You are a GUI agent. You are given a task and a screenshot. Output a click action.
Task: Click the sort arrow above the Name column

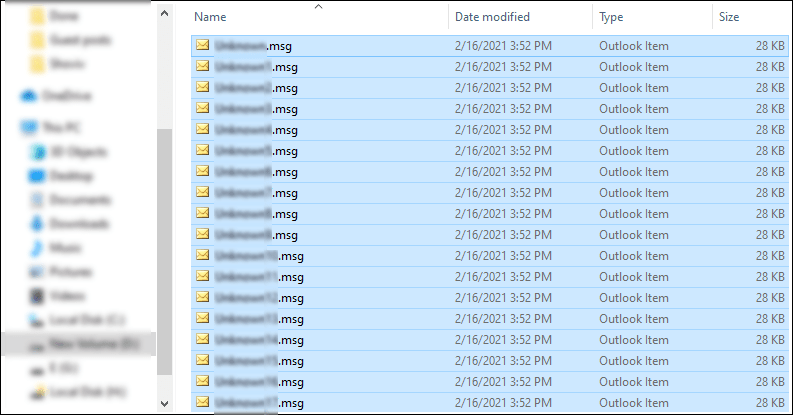coord(318,7)
